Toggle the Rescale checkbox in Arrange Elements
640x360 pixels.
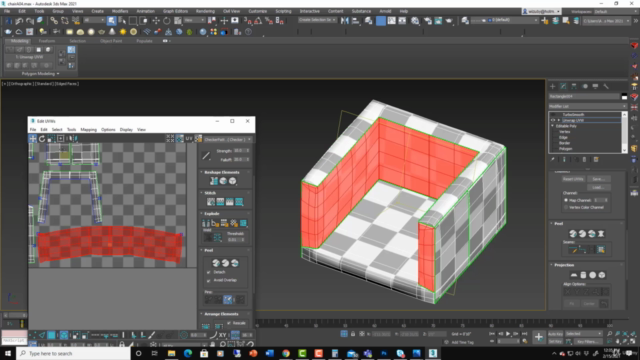[x=229, y=323]
